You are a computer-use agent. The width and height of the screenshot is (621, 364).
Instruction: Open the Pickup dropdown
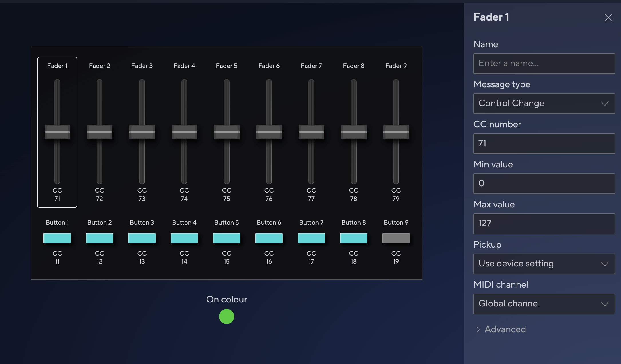coord(544,264)
